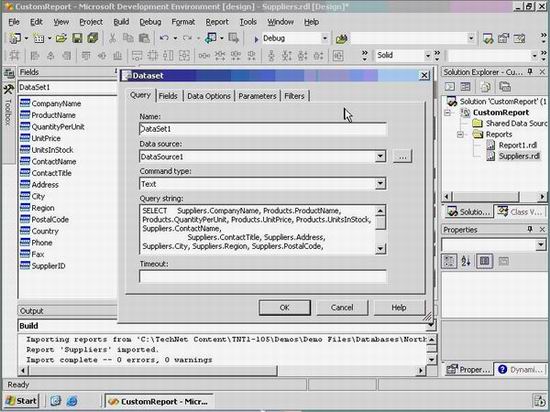Pin the Solution Explorer panel with pushpin icon

[x=530, y=72]
